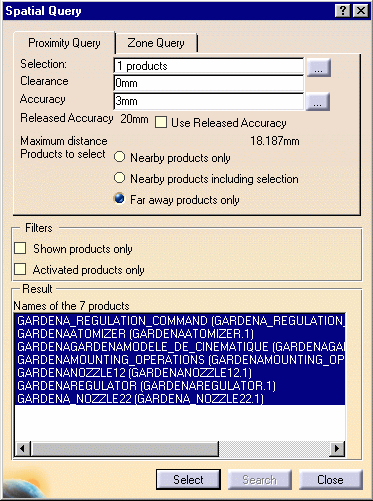This screenshot has width=373, height=501.
Task: Click the Accuracy 3mm input field
Action: 209,101
